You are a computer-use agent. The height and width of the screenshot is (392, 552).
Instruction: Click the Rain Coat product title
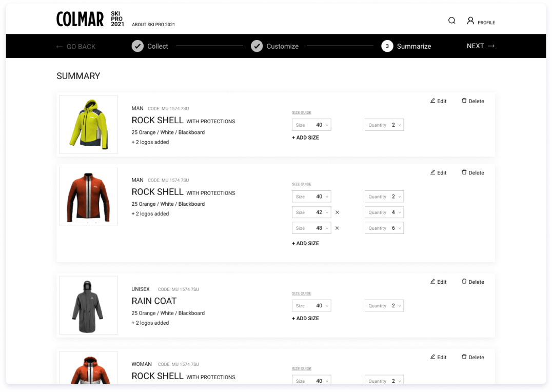tap(154, 301)
